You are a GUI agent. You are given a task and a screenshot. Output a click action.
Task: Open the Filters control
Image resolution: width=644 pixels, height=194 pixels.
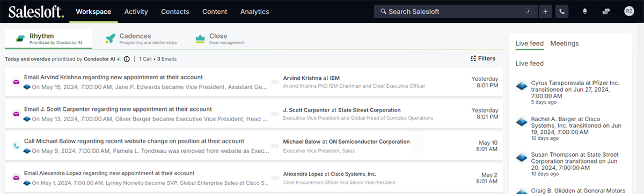tap(483, 58)
